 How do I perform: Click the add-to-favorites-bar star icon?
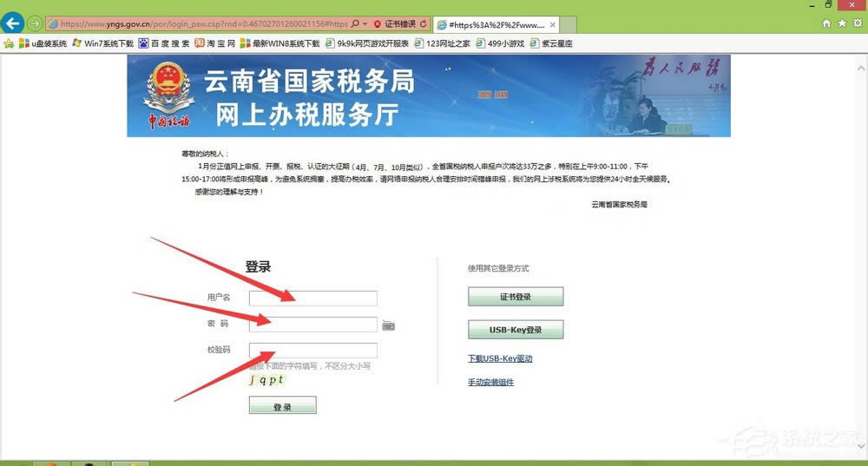click(x=9, y=43)
